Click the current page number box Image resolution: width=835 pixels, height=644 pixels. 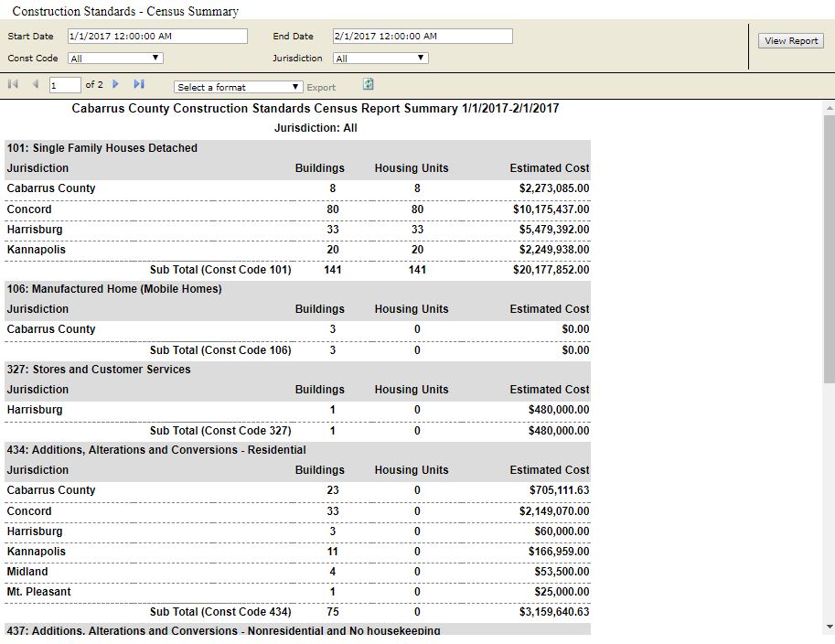tap(64, 85)
